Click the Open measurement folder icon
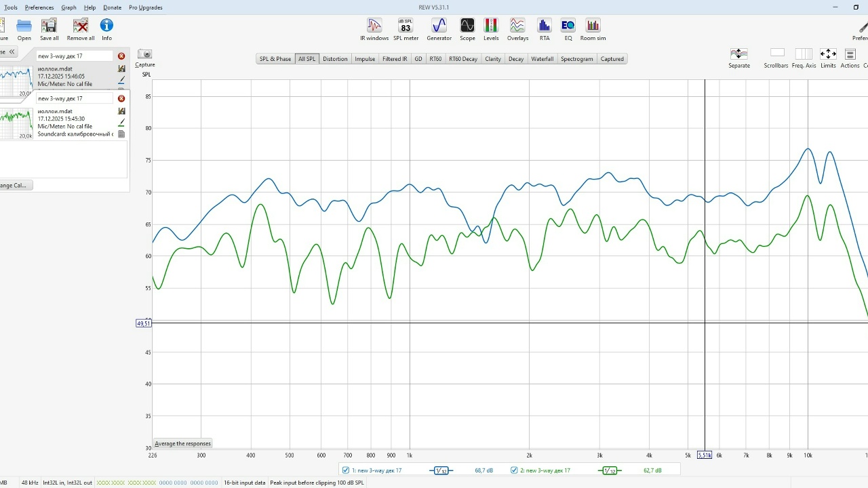Screen dimensions: 868x488 (24, 29)
